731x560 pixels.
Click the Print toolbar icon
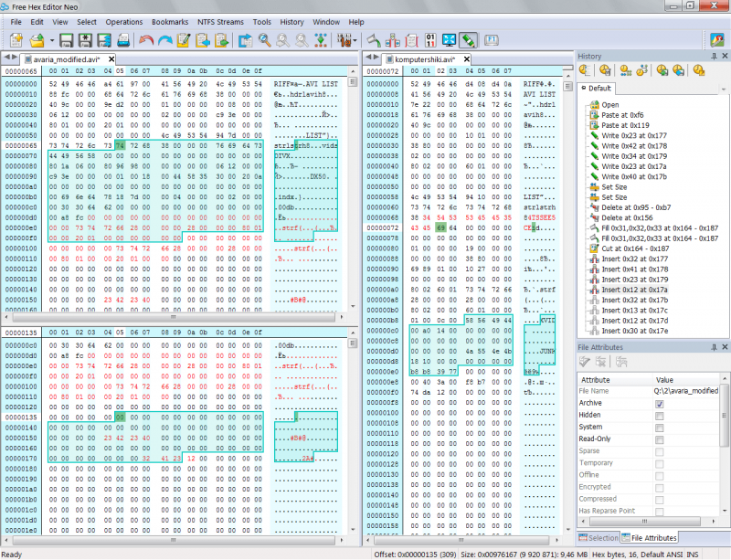tap(123, 40)
